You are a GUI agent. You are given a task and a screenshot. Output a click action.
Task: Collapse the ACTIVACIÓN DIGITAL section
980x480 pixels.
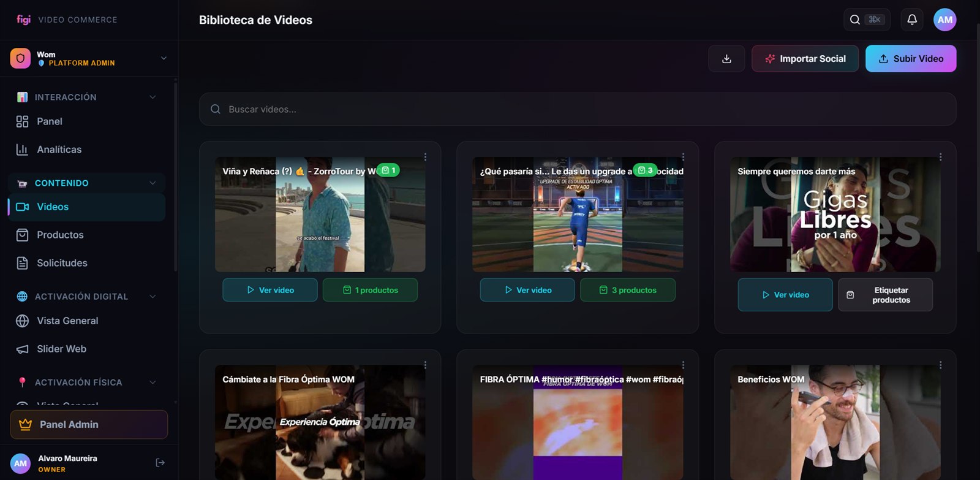click(x=153, y=296)
